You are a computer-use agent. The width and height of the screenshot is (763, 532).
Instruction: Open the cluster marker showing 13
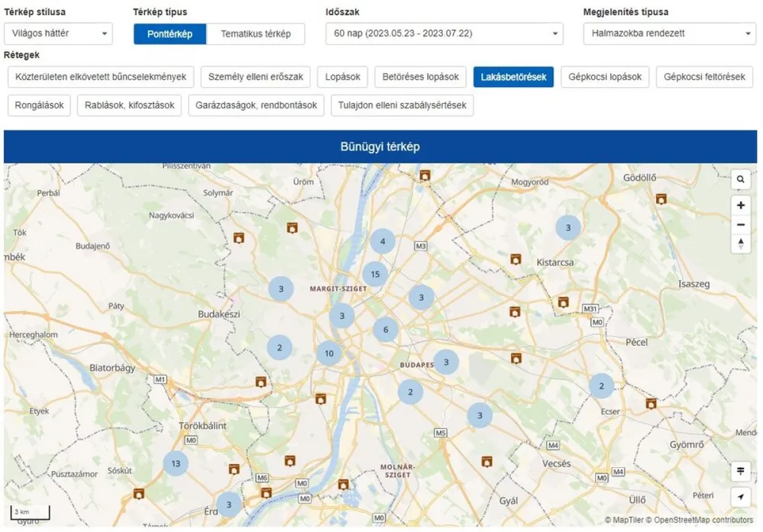(x=176, y=463)
